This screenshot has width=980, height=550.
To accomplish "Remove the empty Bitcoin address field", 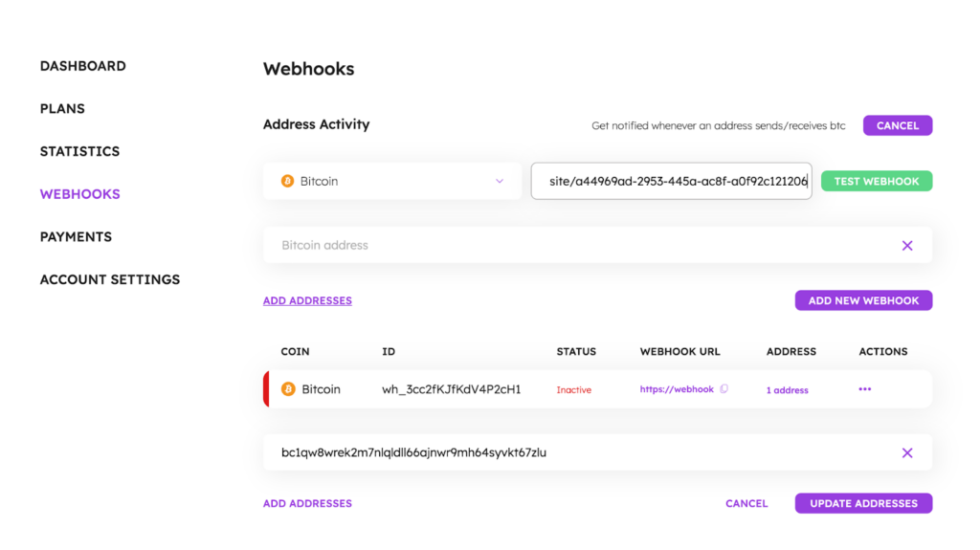I will (x=907, y=246).
